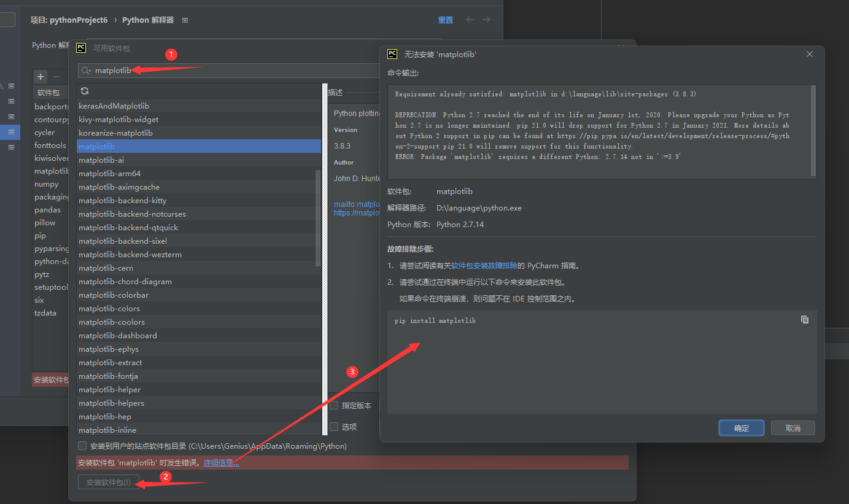This screenshot has width=849, height=504.
Task: Select matplotlib-hep package
Action: (x=199, y=416)
